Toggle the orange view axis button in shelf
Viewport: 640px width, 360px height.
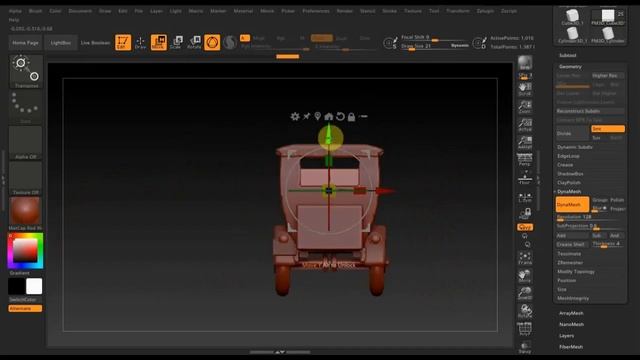click(525, 227)
